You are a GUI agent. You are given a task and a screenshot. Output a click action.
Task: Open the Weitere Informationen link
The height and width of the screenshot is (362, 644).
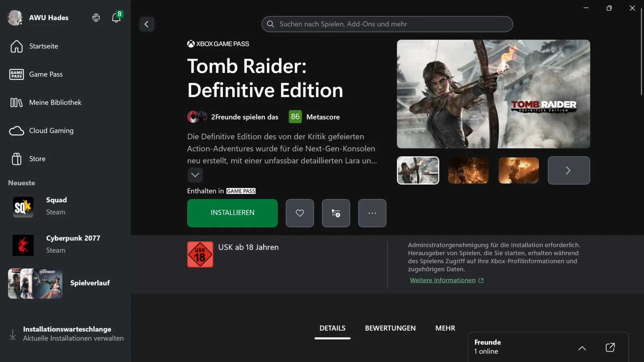tap(447, 280)
